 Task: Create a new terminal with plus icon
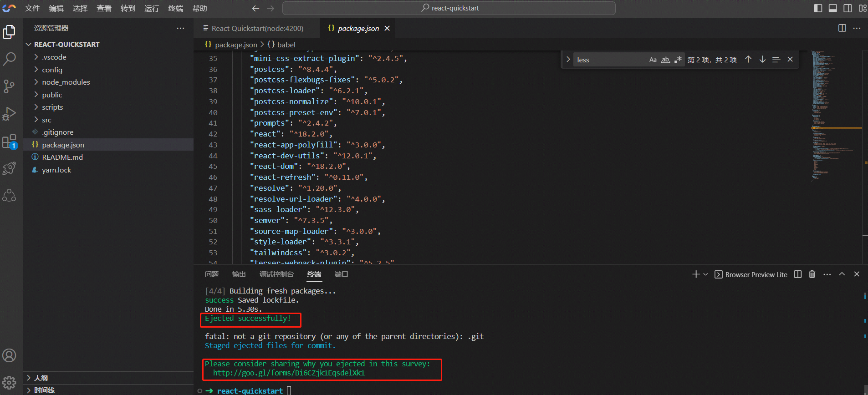point(696,274)
